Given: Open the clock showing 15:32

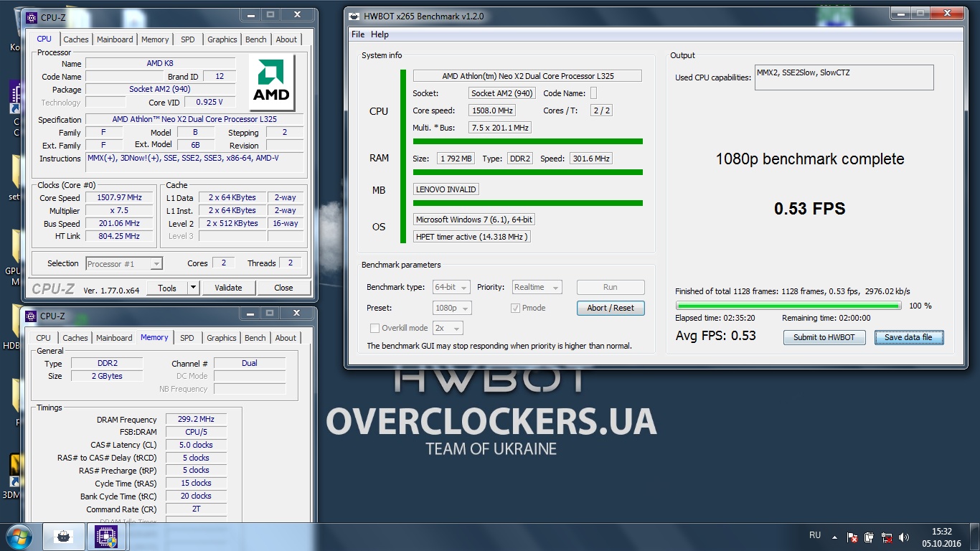Looking at the screenshot, I should pos(941,537).
